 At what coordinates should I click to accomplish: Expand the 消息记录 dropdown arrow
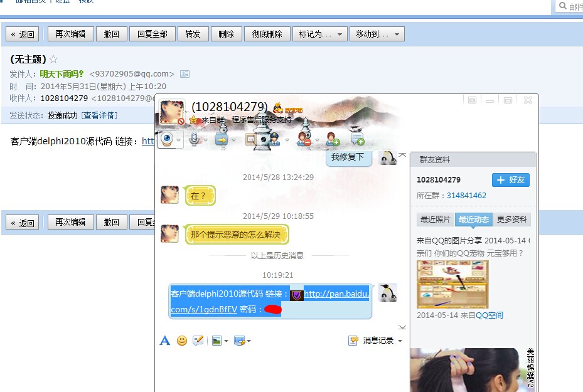coord(400,341)
